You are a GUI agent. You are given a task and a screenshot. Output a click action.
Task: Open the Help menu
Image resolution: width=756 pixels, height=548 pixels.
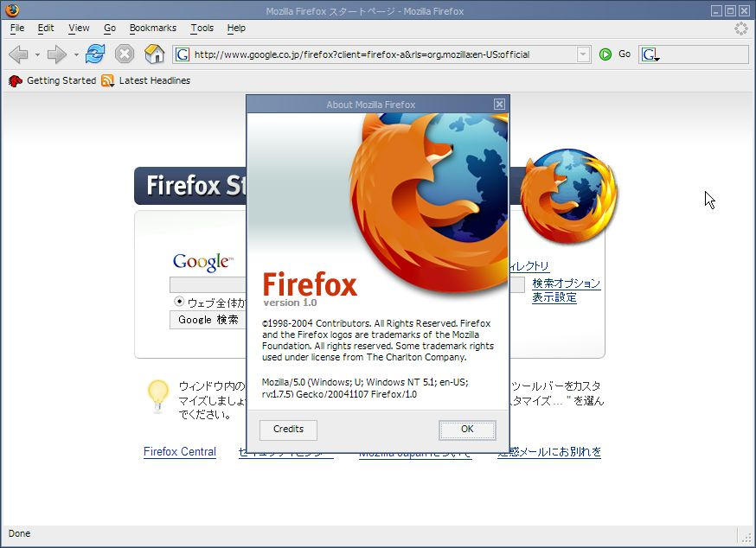(x=236, y=28)
